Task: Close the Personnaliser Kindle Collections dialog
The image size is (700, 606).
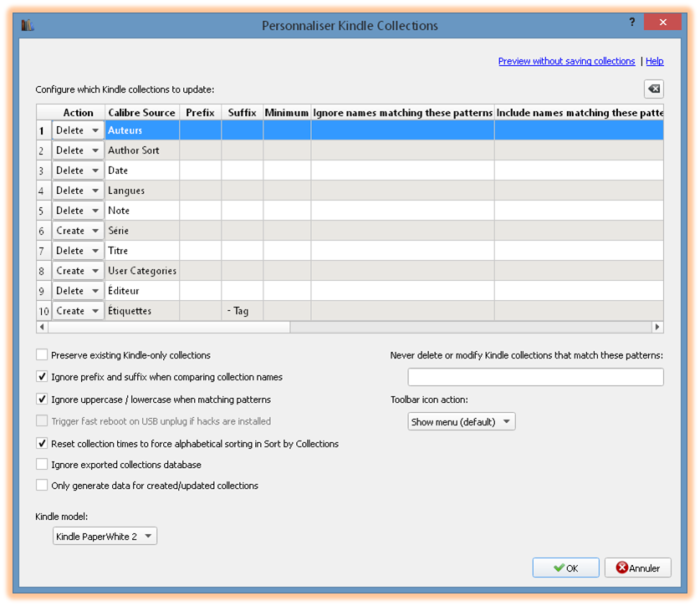Action: [x=662, y=22]
